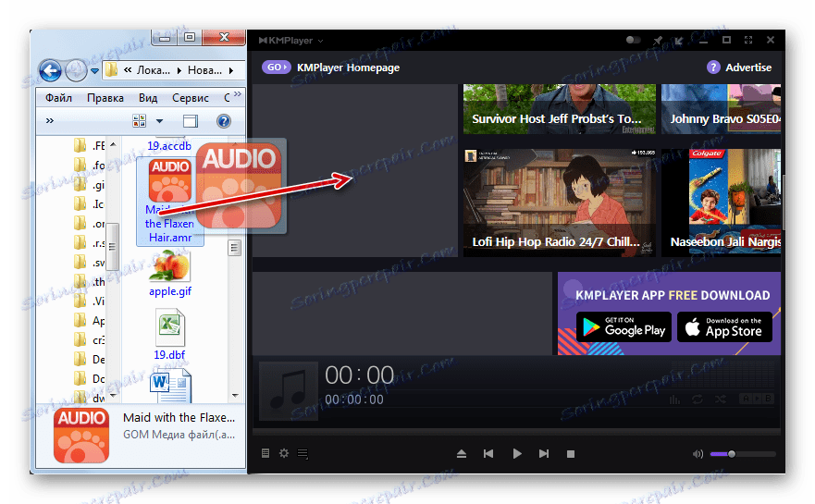Open the equalizer bars icon
Image resolution: width=815 pixels, height=504 pixels.
coord(674,400)
